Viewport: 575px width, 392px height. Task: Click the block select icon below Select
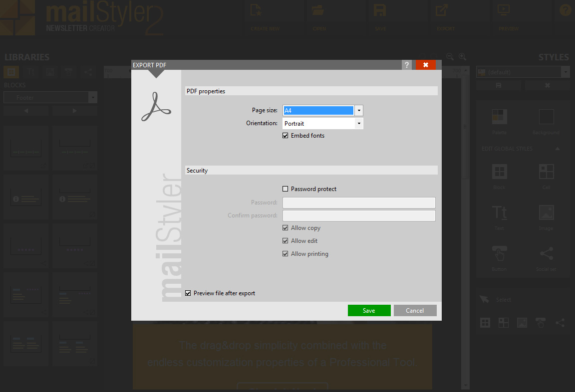pyautogui.click(x=485, y=323)
